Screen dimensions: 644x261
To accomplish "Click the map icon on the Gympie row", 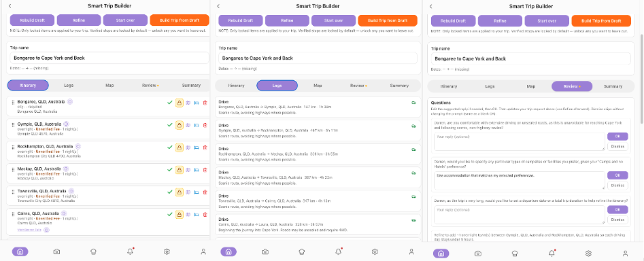I will [188, 125].
